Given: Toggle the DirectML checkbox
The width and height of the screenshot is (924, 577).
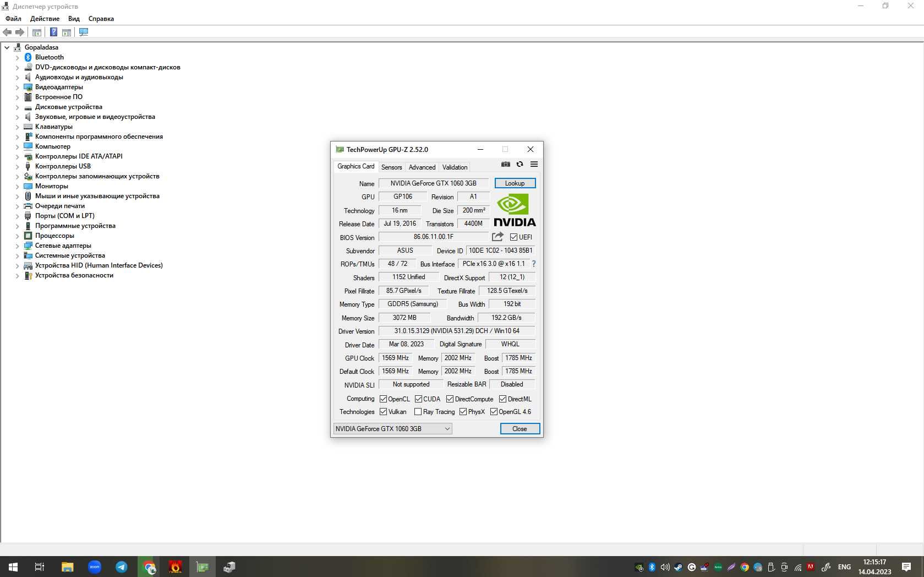Looking at the screenshot, I should pyautogui.click(x=502, y=399).
